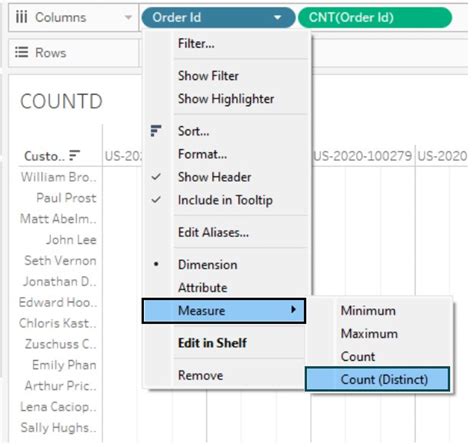Screen dimensions: 474x447
Task: Open Format... from context menu
Action: (224, 154)
